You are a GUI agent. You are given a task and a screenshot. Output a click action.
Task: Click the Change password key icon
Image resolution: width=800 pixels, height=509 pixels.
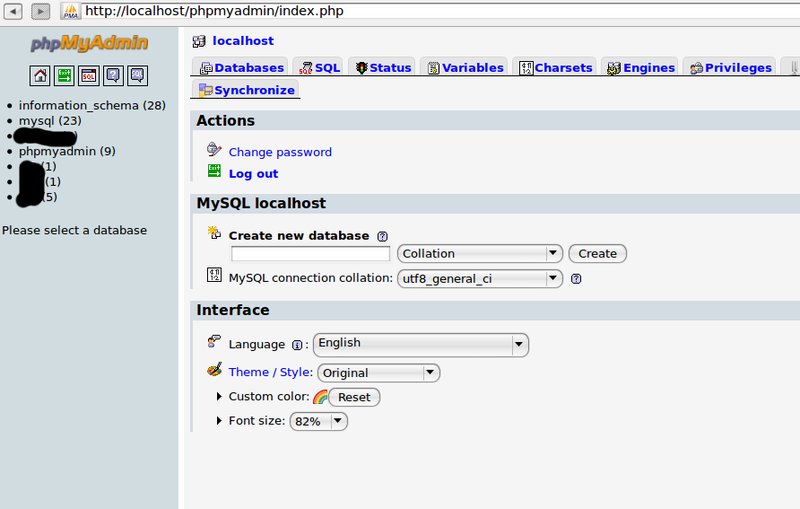(x=214, y=149)
